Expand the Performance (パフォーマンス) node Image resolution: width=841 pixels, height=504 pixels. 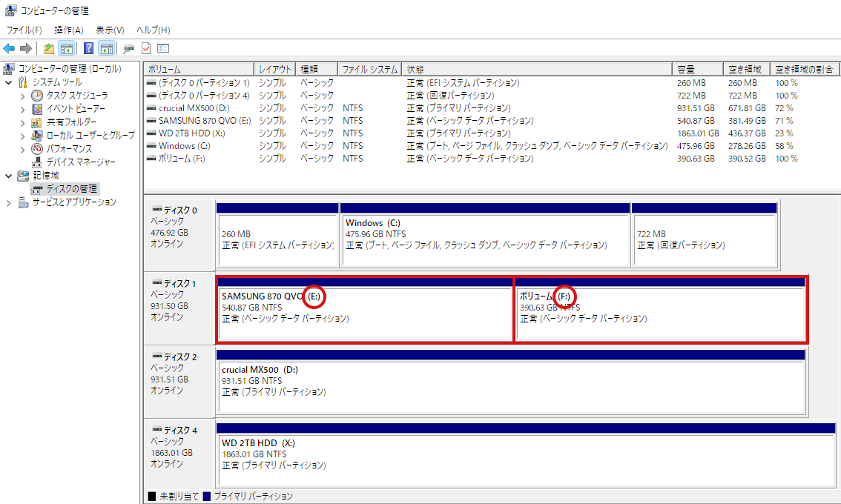[22, 150]
